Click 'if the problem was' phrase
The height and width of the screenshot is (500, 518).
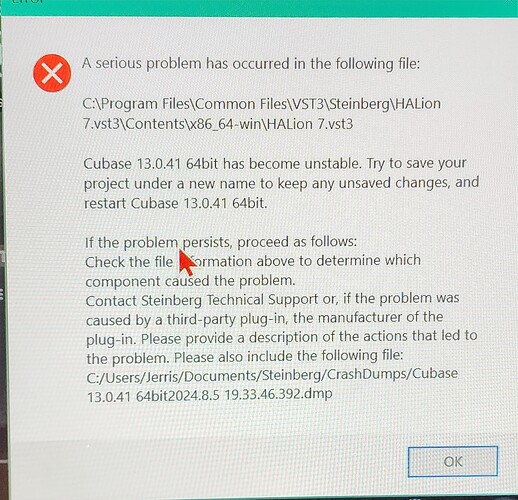[401, 298]
